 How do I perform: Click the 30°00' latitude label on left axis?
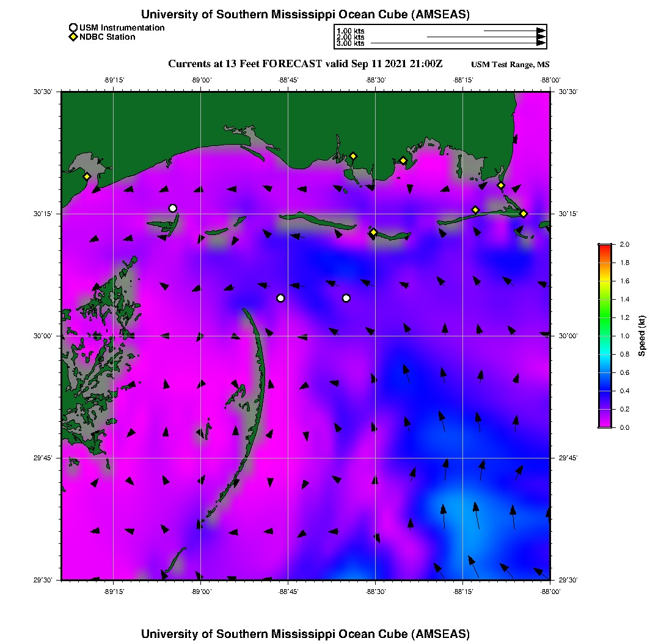[47, 336]
